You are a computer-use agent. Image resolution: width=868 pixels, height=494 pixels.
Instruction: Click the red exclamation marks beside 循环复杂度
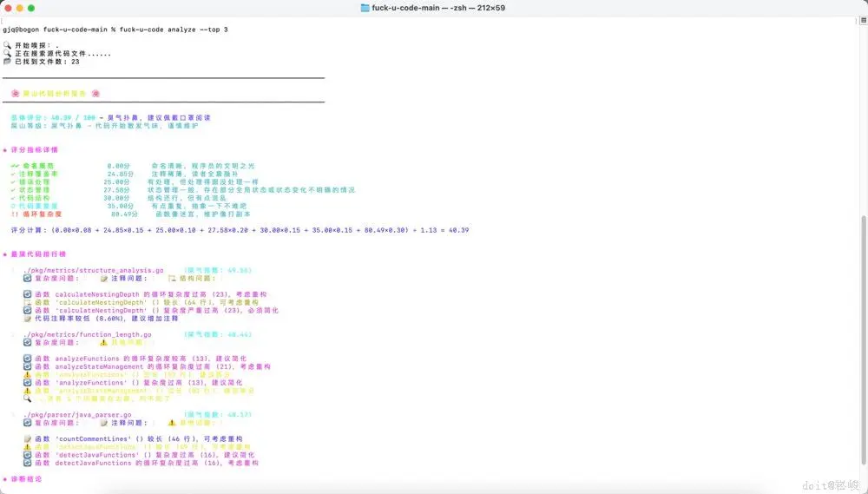15,214
